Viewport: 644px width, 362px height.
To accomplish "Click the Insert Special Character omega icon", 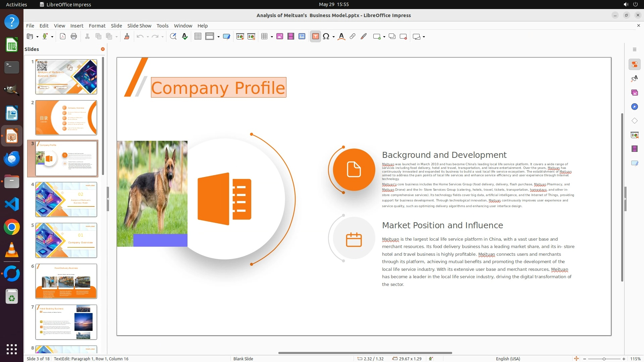I will point(326,37).
